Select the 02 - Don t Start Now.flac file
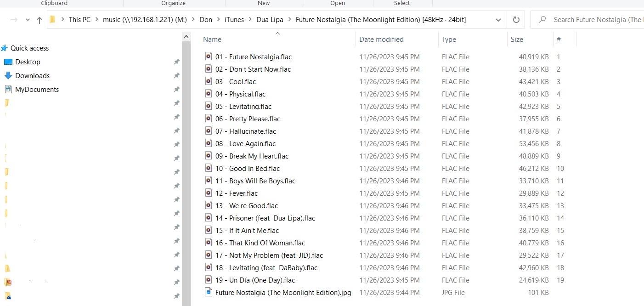The height and width of the screenshot is (306, 644). tap(253, 69)
